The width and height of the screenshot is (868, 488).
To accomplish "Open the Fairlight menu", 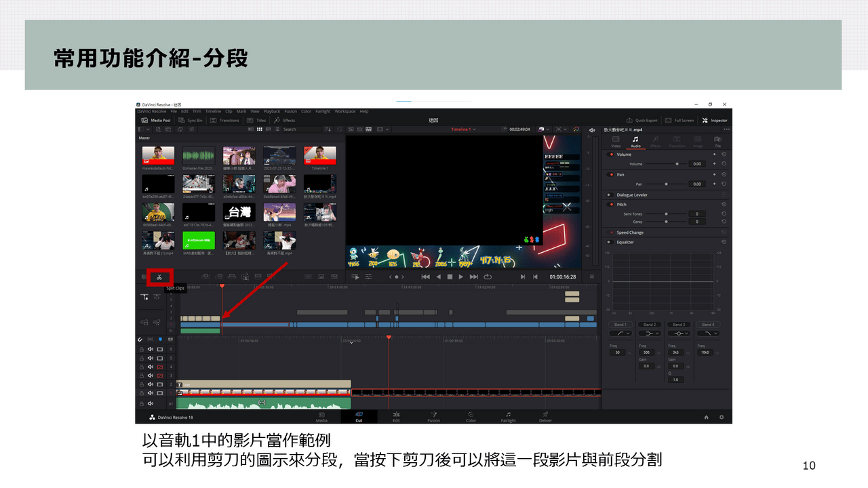I will tap(322, 111).
